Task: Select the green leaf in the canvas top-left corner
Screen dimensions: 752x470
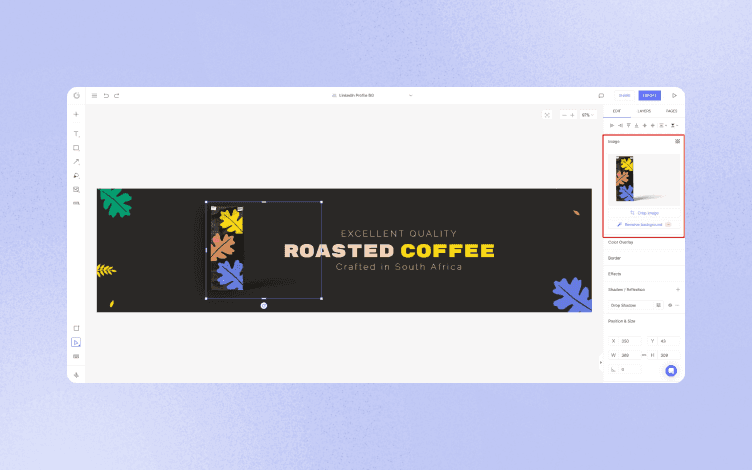Action: pyautogui.click(x=116, y=202)
